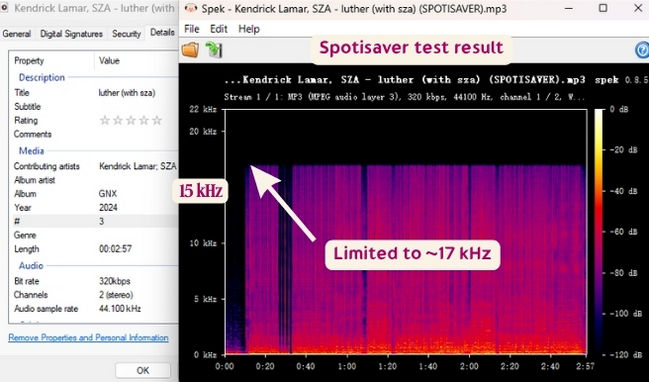Click the 'Audio' group heading
The image size is (649, 382).
click(x=31, y=266)
